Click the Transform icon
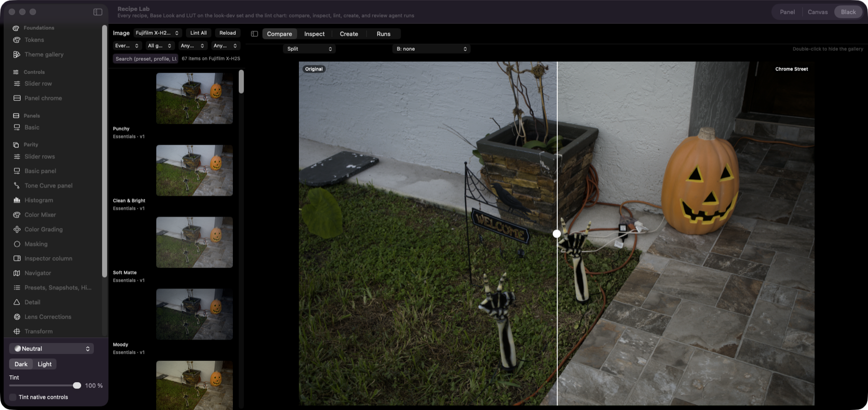The width and height of the screenshot is (868, 410). [17, 331]
